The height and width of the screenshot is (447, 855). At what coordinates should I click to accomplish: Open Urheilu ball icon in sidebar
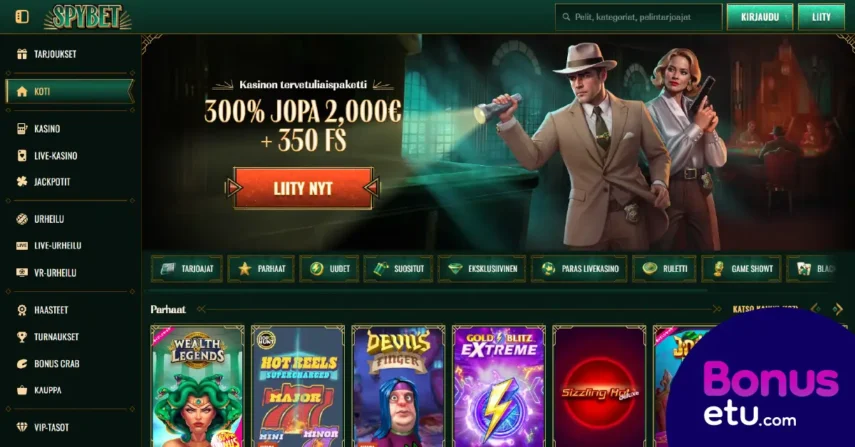pos(22,219)
